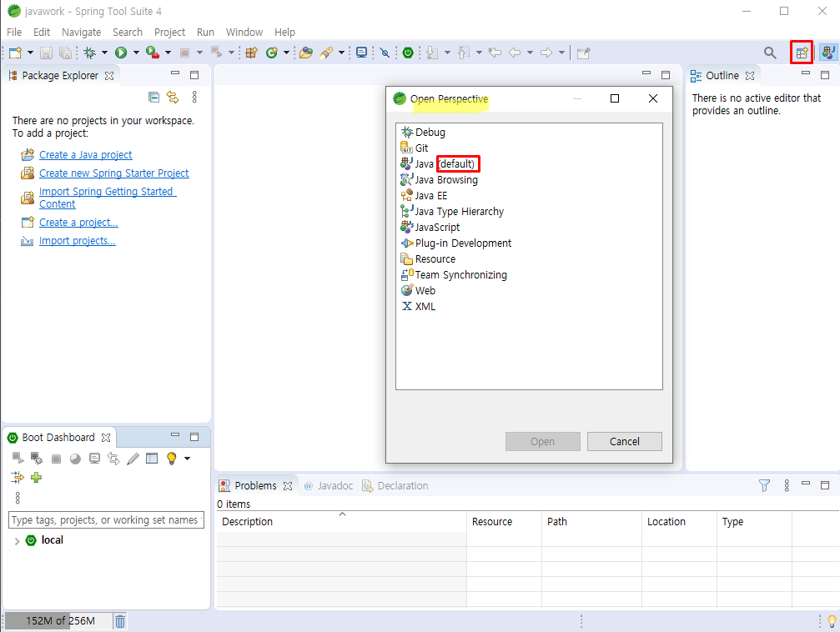Viewport: 840px width, 632px height.
Task: Click the Open Console monitor toolbar icon
Action: point(361,53)
